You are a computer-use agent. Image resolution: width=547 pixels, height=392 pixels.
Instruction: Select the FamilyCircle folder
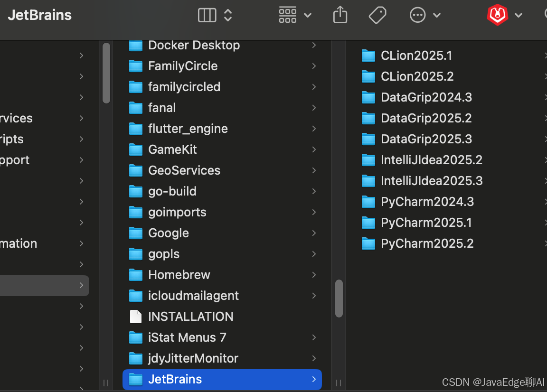(x=222, y=66)
